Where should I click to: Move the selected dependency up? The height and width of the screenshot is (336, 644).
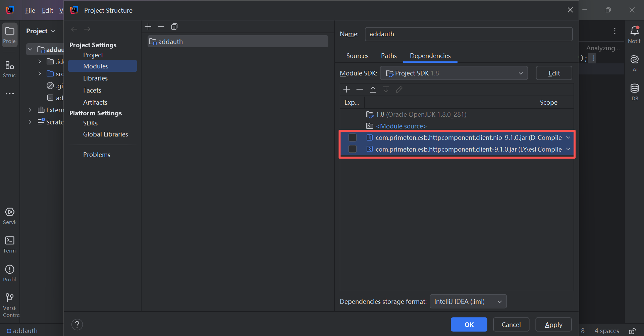[373, 90]
